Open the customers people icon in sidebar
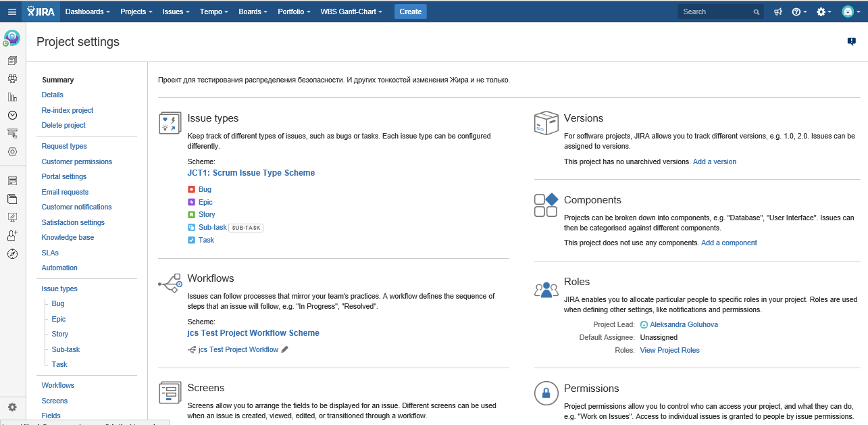The width and height of the screenshot is (868, 425). click(12, 79)
